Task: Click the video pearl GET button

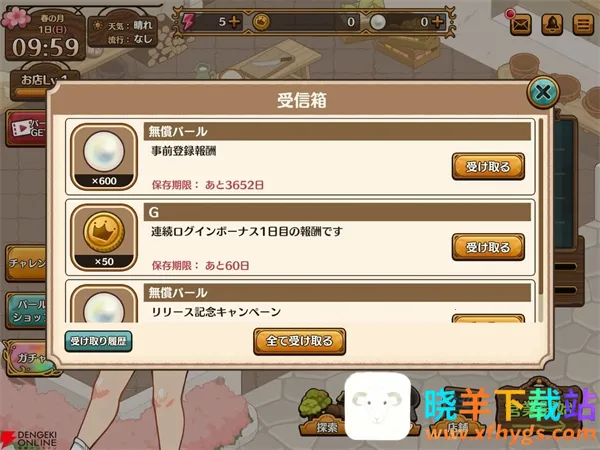Action: pyautogui.click(x=26, y=129)
